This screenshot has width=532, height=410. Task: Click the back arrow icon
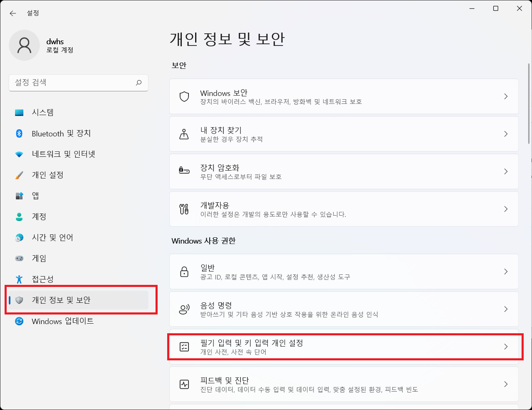(x=13, y=13)
